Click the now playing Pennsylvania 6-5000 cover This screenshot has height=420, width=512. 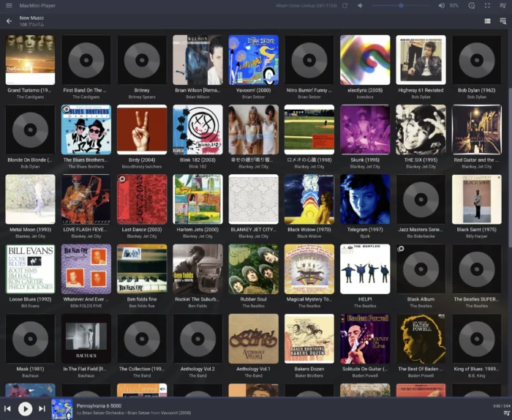click(x=61, y=408)
